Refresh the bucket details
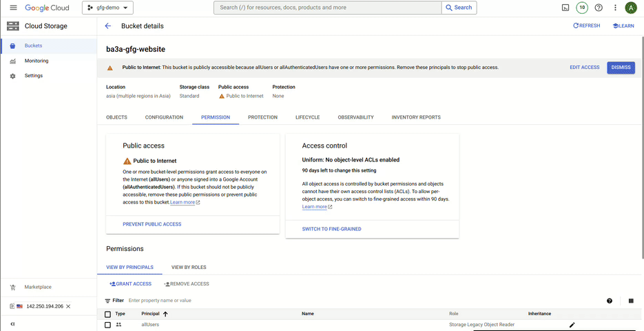 pos(587,26)
